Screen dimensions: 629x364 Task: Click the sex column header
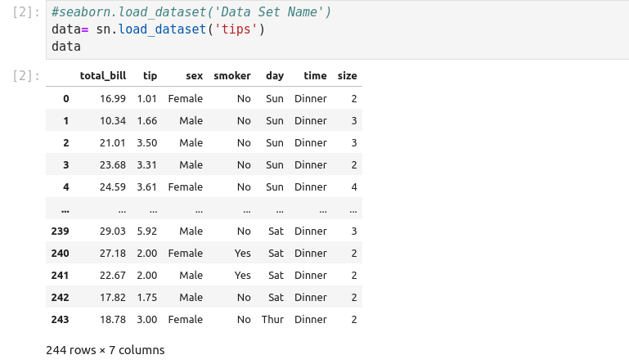[194, 76]
